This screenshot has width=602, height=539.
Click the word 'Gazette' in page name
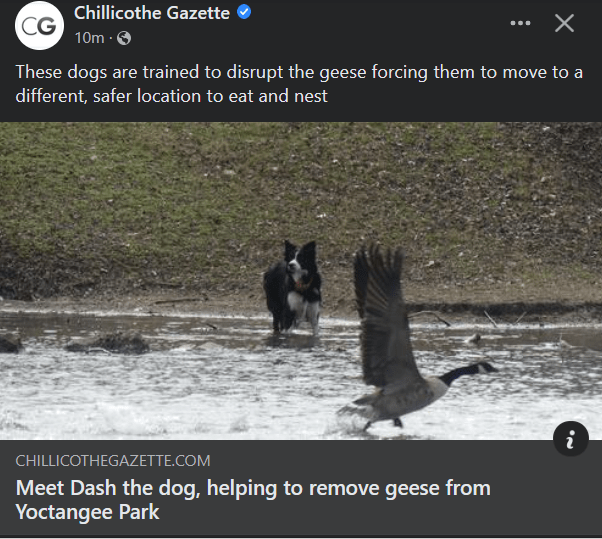click(x=198, y=13)
